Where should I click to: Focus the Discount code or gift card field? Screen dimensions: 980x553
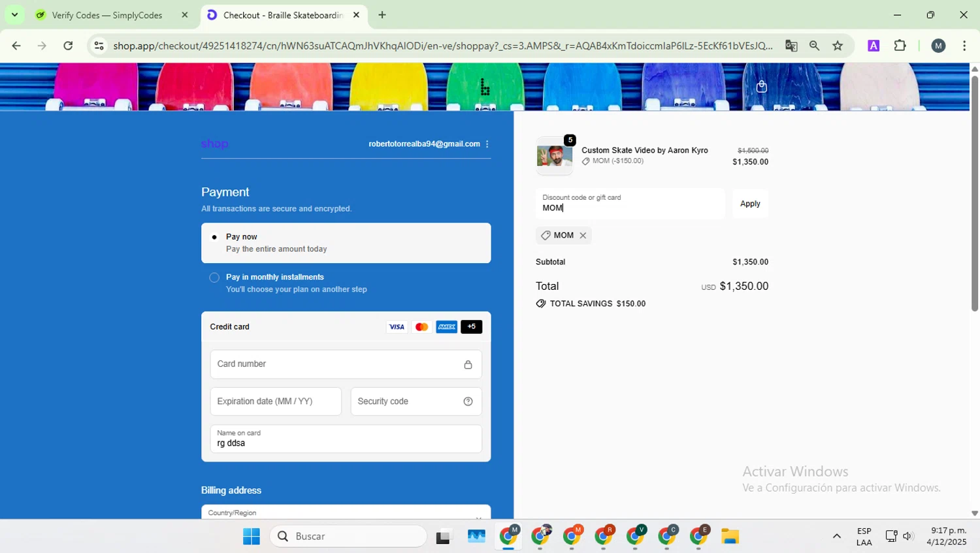pyautogui.click(x=630, y=204)
